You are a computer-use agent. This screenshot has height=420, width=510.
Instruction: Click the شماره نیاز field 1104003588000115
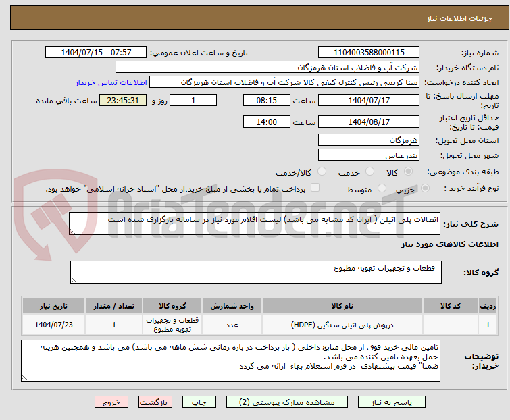369,53
